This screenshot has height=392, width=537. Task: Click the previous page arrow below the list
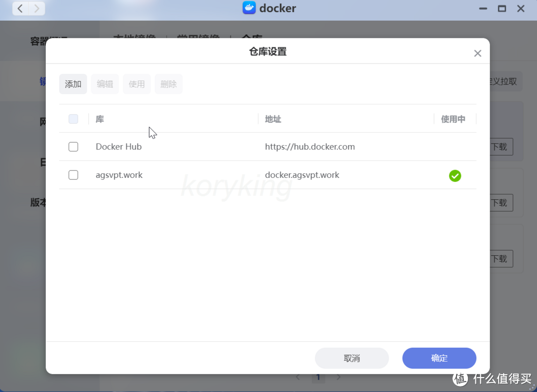click(x=298, y=377)
